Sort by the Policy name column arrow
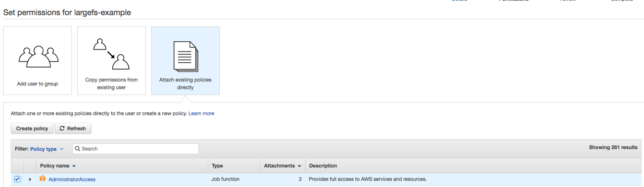 [74, 166]
